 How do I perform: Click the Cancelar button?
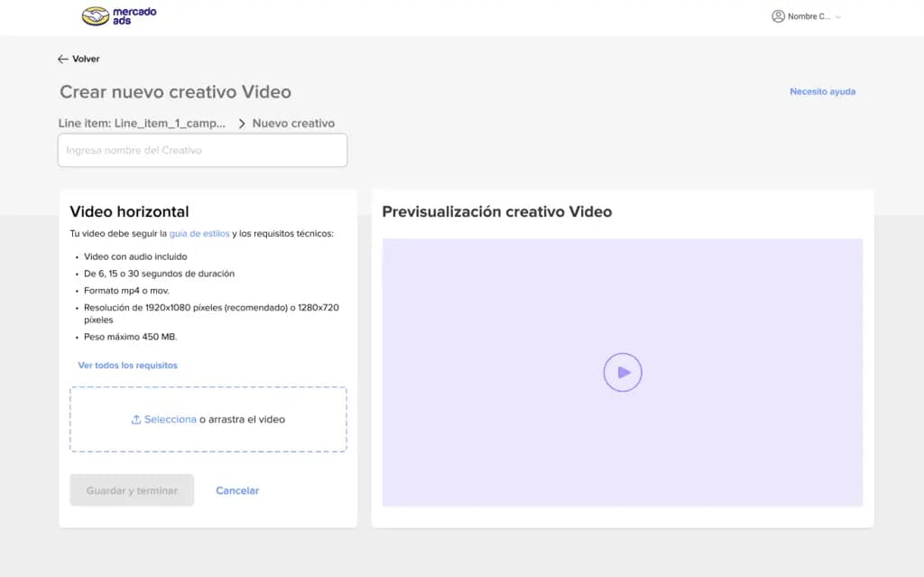pyautogui.click(x=237, y=490)
